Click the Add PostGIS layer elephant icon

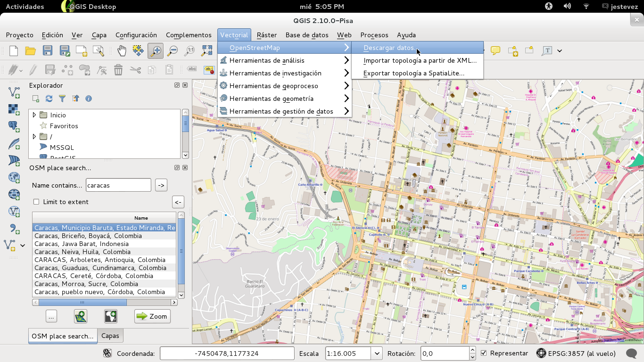(x=14, y=126)
